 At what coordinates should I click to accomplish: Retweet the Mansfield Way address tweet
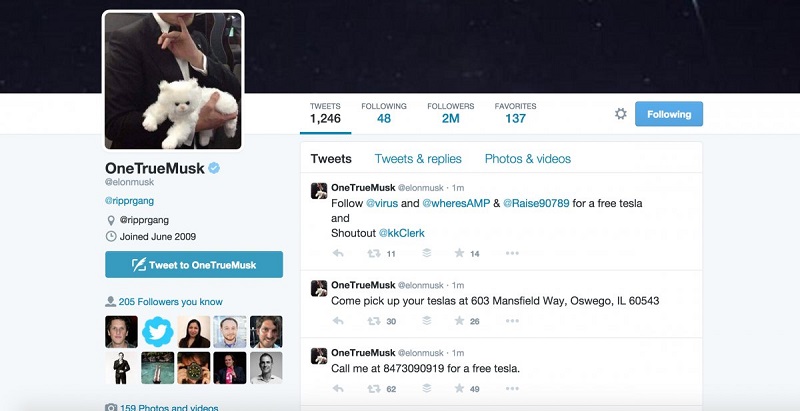(x=374, y=321)
